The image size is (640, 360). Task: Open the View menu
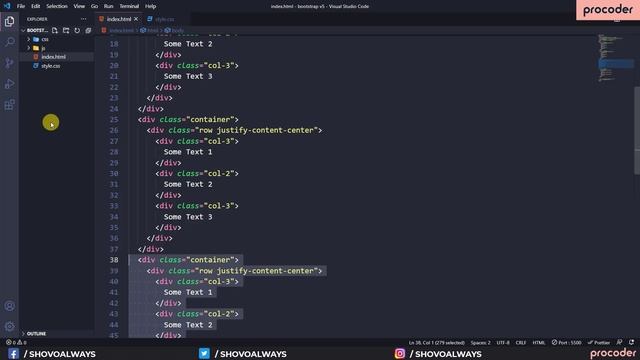coord(79,6)
